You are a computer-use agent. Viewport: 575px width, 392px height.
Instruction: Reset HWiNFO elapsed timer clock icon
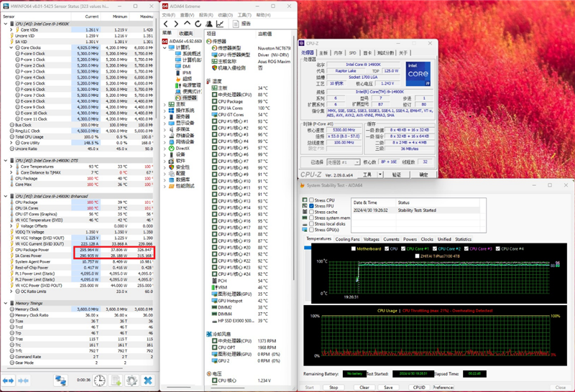pyautogui.click(x=99, y=381)
